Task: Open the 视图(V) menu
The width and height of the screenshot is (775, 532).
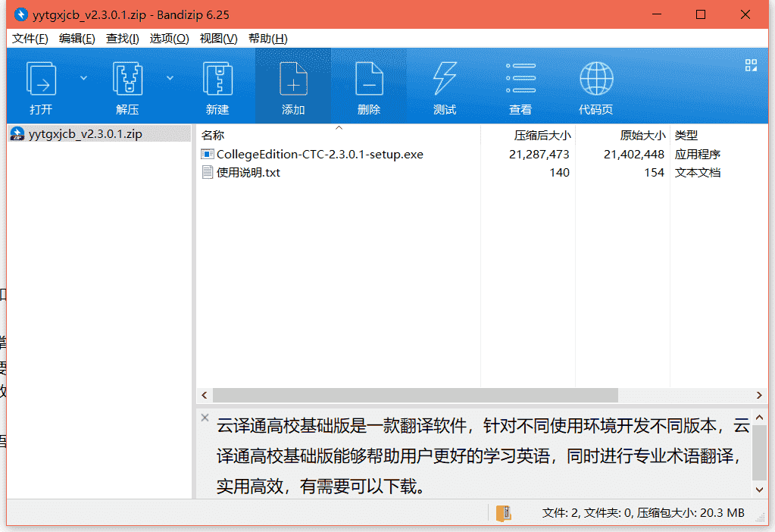Action: [218, 39]
